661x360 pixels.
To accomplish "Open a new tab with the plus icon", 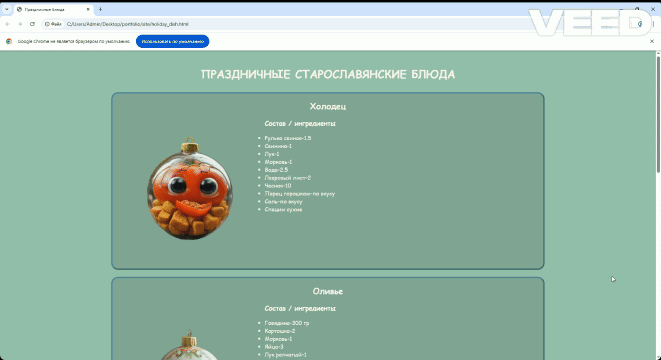I will coord(100,9).
